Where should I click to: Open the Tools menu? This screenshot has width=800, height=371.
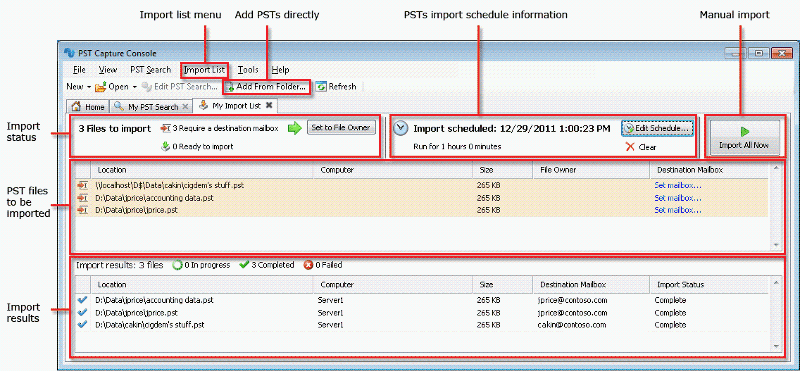(x=248, y=70)
